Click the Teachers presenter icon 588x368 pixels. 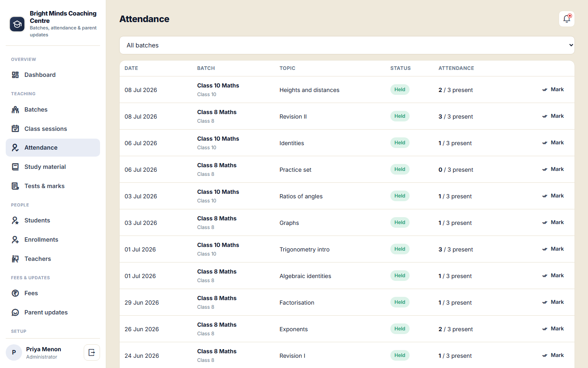(x=15, y=259)
